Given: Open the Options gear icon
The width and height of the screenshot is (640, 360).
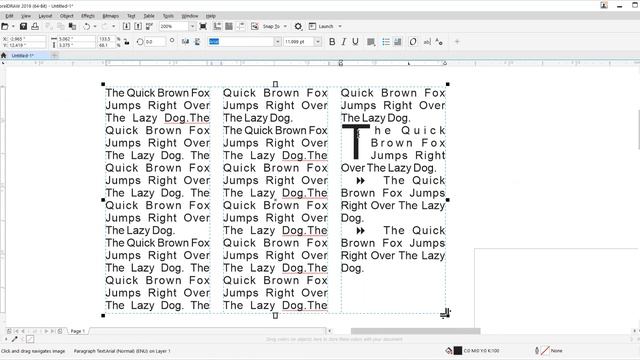Looking at the screenshot, I should [x=298, y=27].
